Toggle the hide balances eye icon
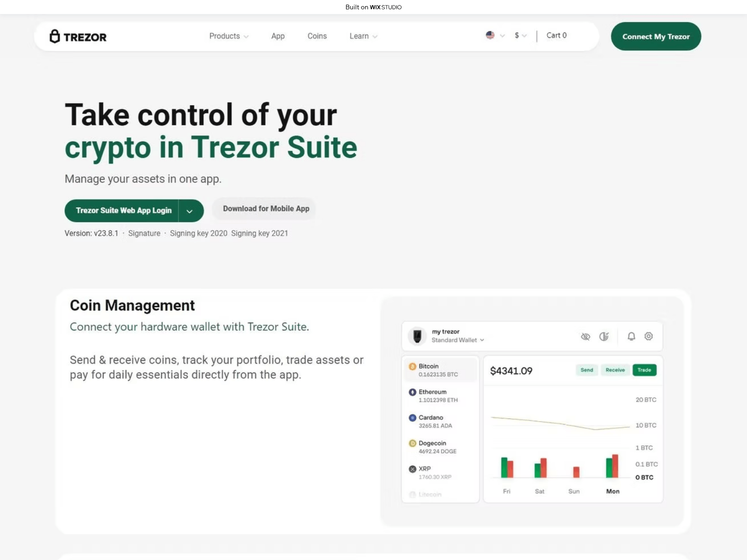 pos(585,336)
